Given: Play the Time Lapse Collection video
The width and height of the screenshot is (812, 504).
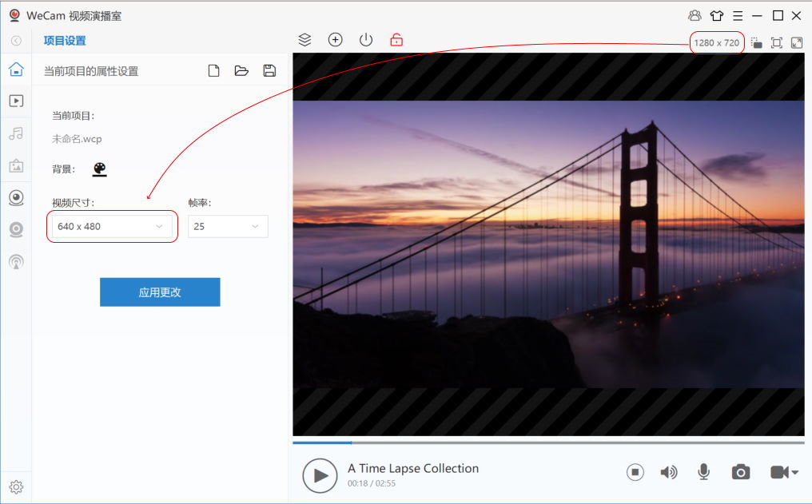Looking at the screenshot, I should (320, 475).
